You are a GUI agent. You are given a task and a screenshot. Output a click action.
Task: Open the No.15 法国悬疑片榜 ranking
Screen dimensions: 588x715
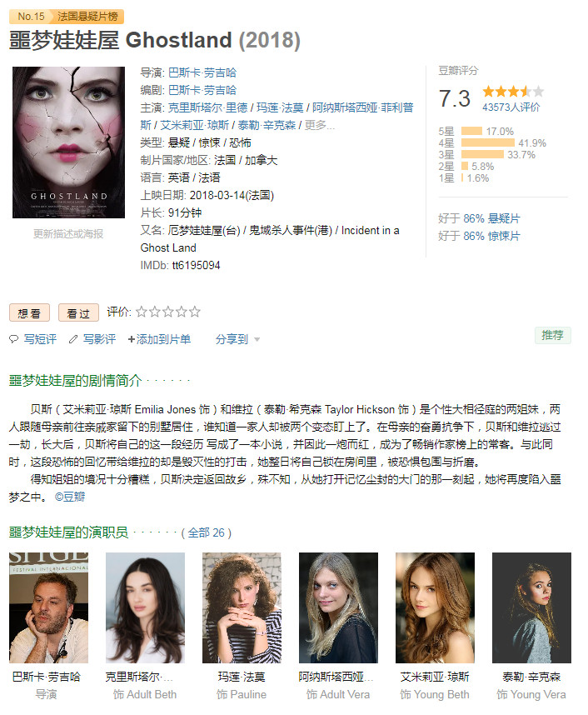[x=67, y=17]
